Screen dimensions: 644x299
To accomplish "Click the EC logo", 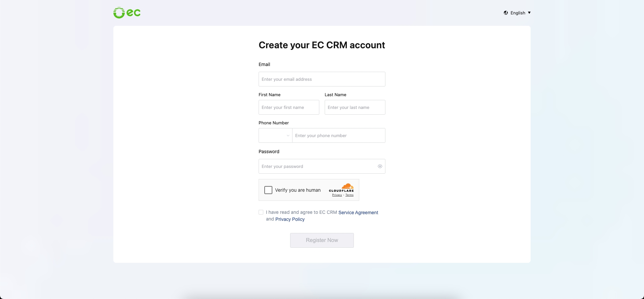I will [127, 13].
